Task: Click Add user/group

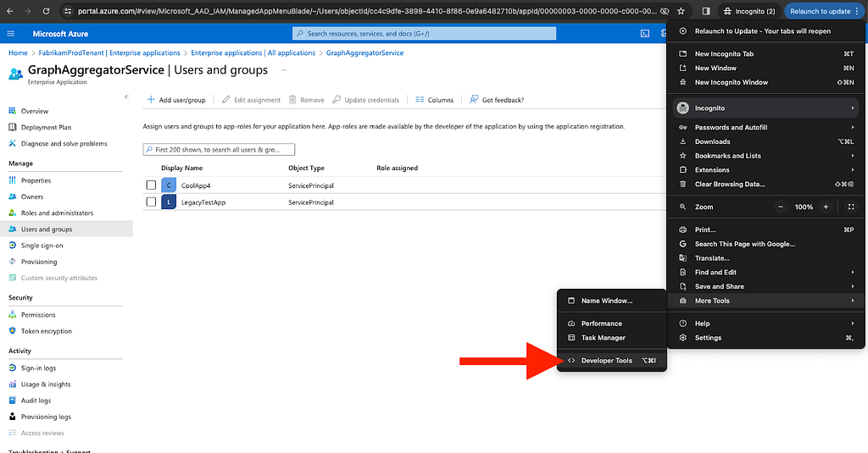Action: pos(176,100)
